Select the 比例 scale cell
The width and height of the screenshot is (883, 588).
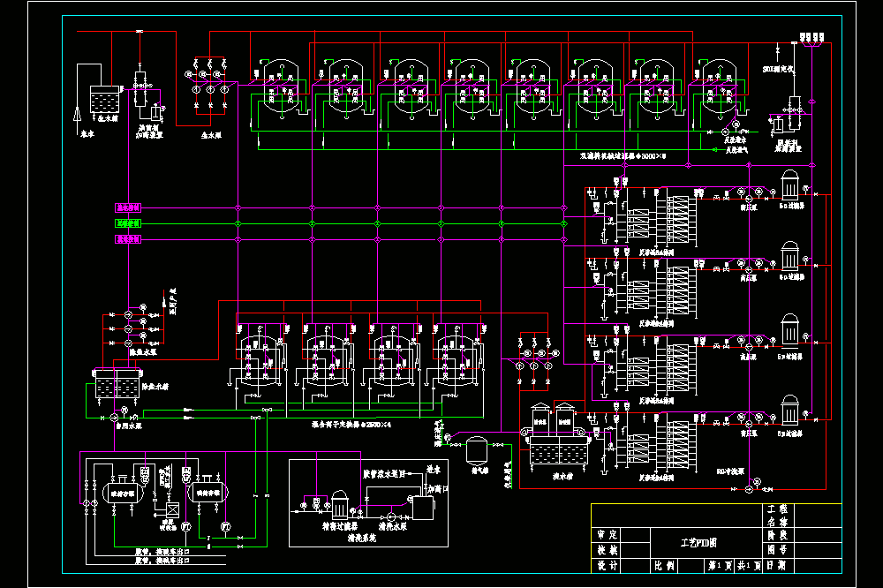665,565
